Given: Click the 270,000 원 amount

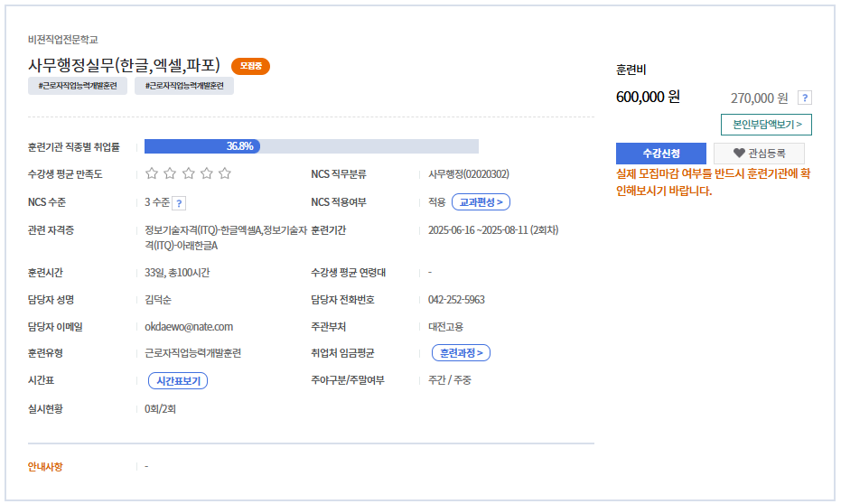Looking at the screenshot, I should click(x=759, y=98).
